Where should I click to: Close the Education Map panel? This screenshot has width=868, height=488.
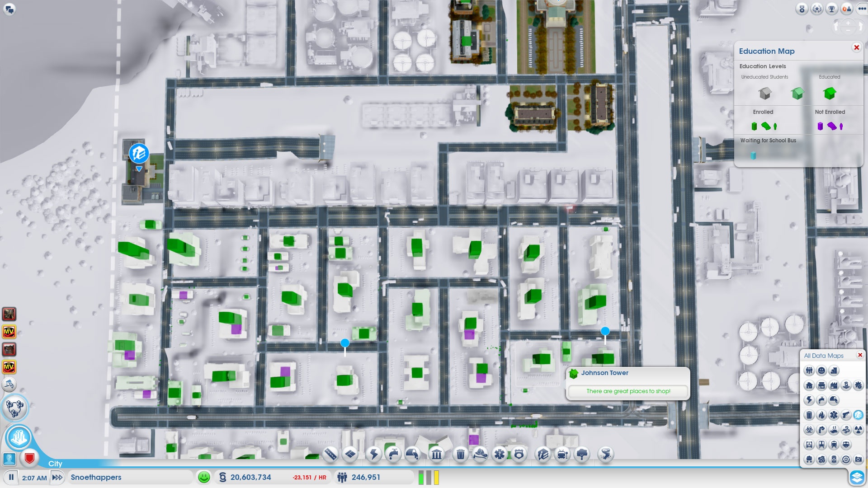point(856,47)
